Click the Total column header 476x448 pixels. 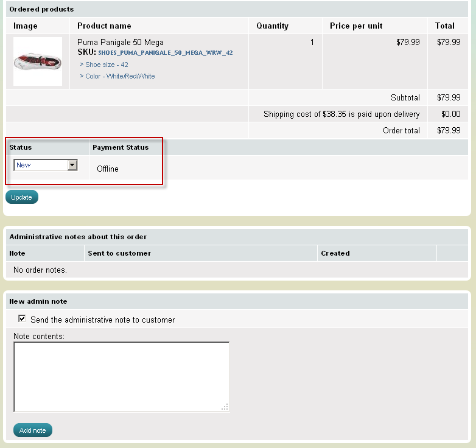pyautogui.click(x=444, y=26)
